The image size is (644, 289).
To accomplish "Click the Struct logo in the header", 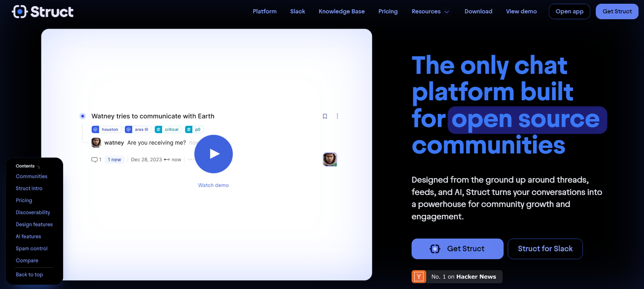I will 43,12.
